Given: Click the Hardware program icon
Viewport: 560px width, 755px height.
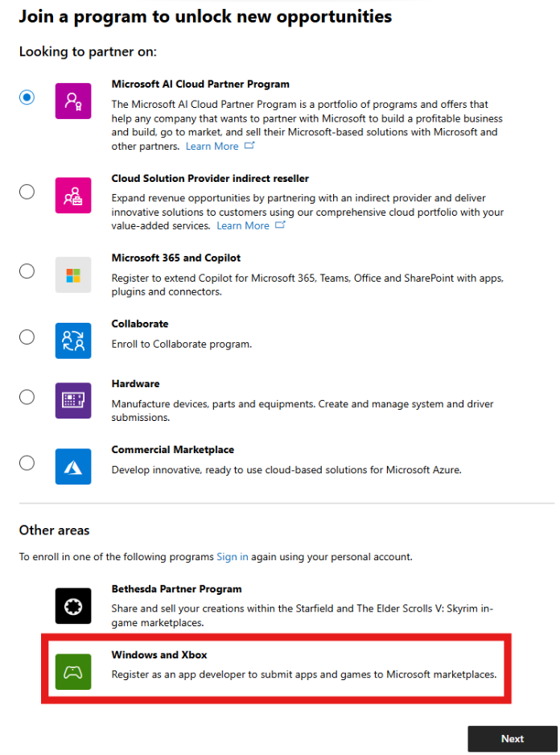Looking at the screenshot, I should pyautogui.click(x=73, y=400).
